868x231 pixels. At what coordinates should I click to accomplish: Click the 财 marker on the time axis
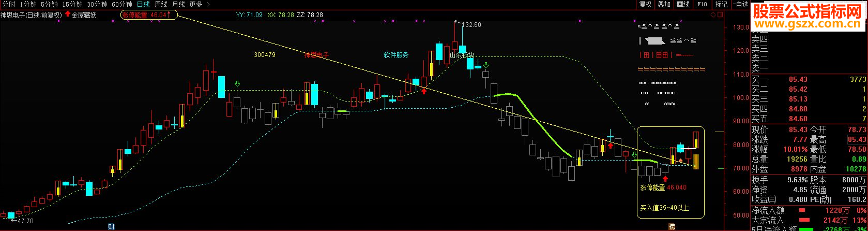click(111, 227)
